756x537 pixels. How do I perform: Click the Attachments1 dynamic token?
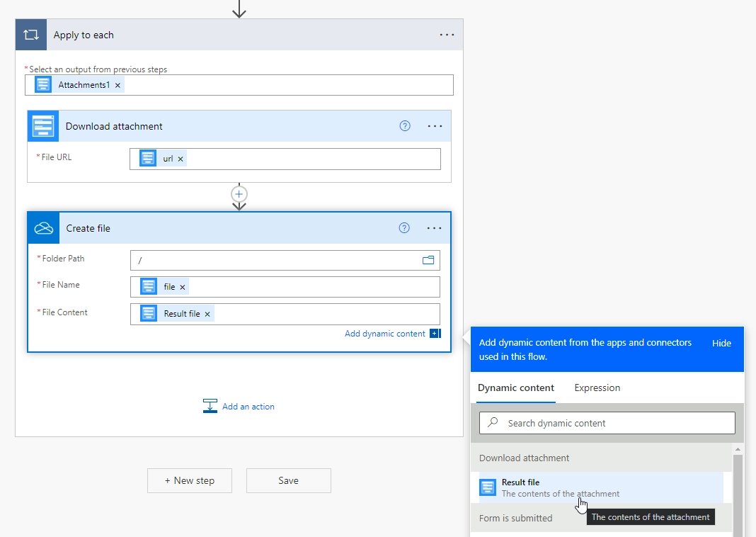tap(79, 85)
